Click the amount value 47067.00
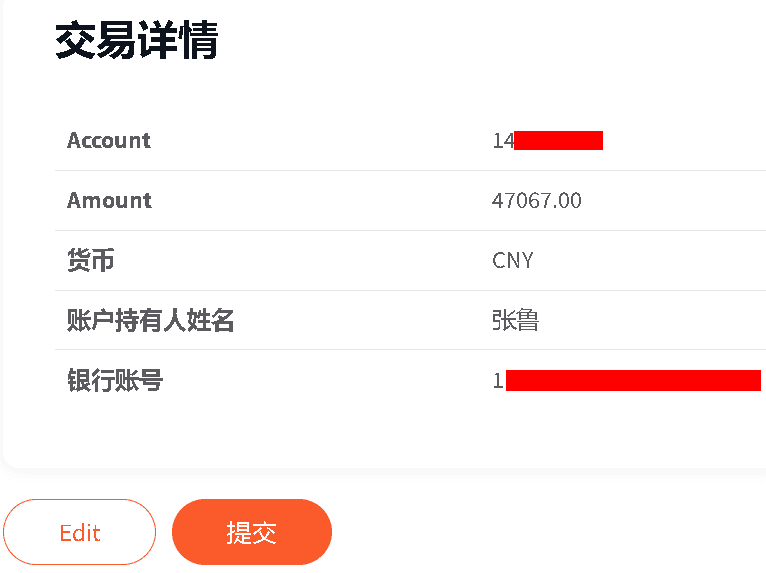 (x=536, y=201)
